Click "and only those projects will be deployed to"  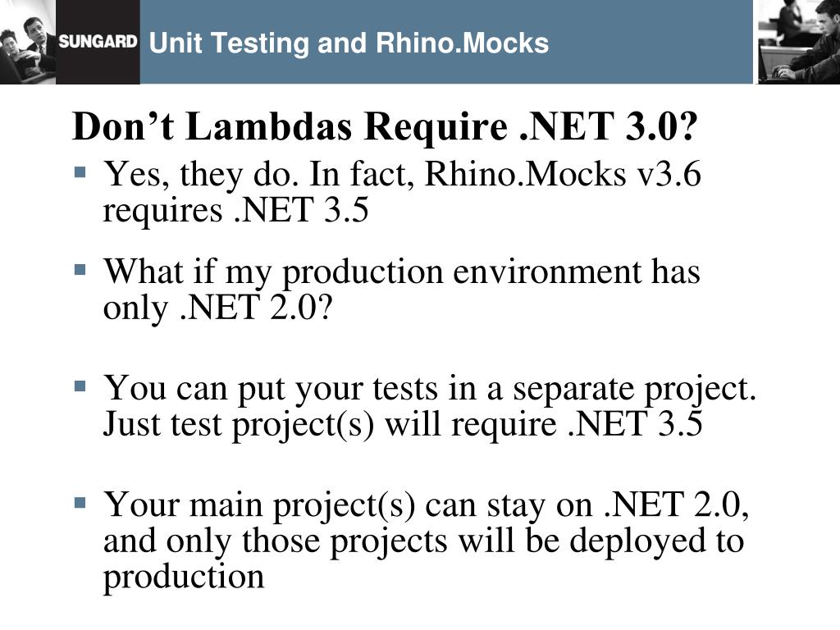[x=423, y=541]
